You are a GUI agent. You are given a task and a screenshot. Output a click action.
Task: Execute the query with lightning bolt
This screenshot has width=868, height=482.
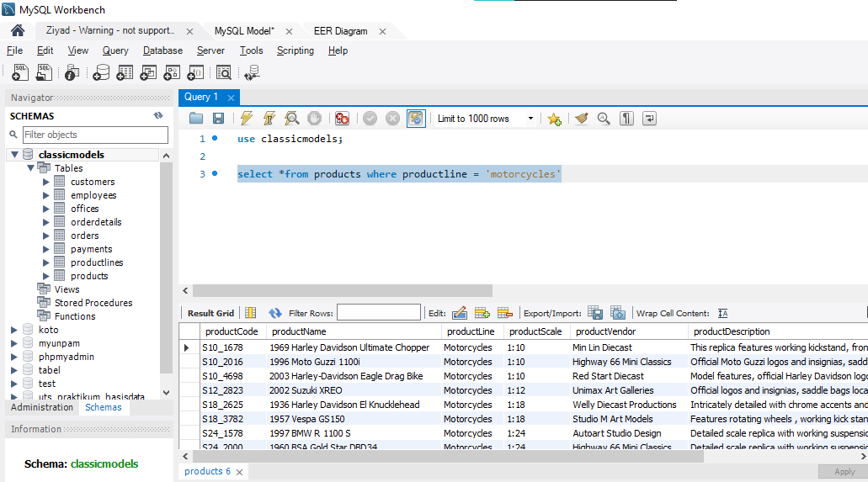(247, 118)
